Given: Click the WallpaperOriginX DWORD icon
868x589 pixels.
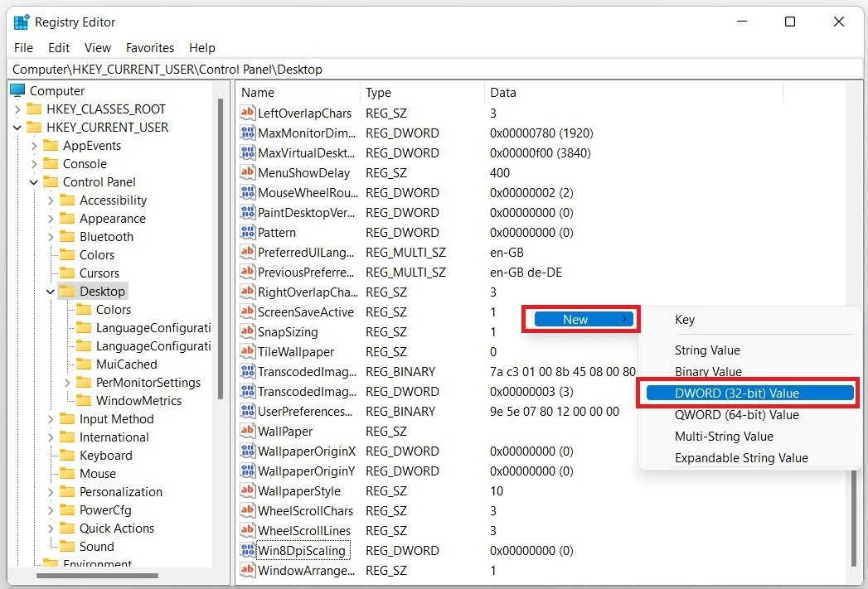Looking at the screenshot, I should coord(247,451).
